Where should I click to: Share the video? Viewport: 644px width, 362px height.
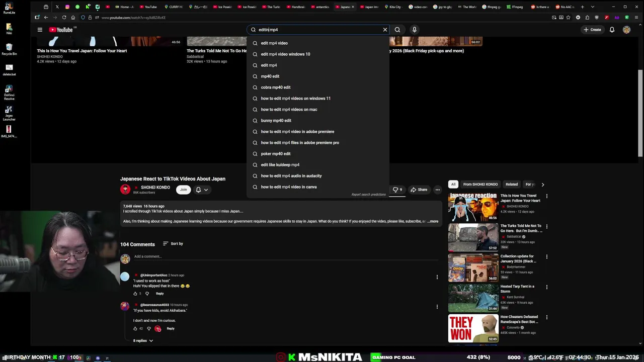coord(419,190)
